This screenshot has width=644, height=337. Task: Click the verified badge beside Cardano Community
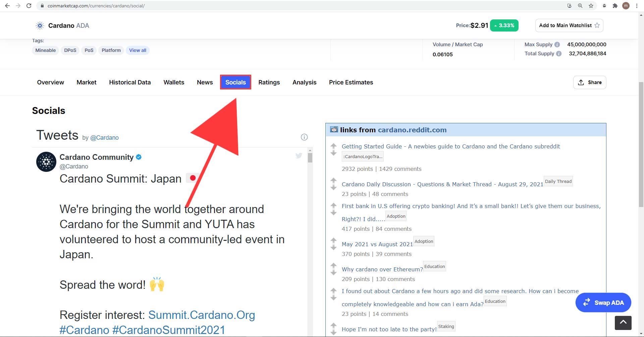tap(139, 157)
